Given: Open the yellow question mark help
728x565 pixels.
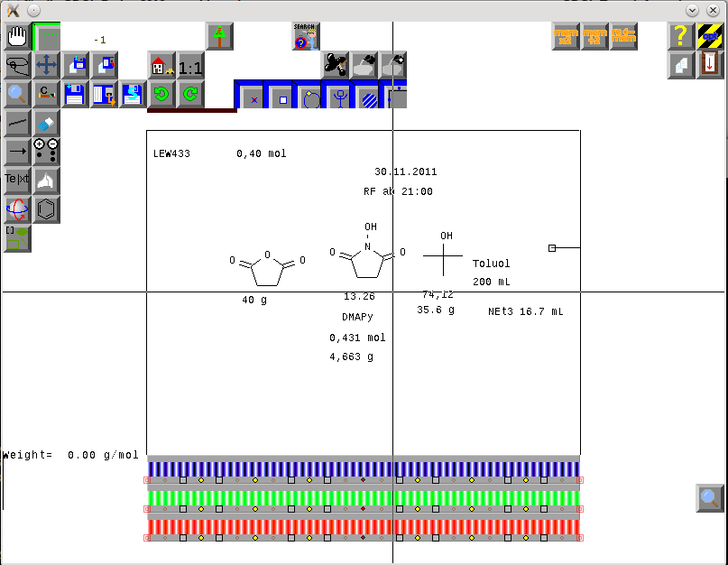Looking at the screenshot, I should 681,37.
